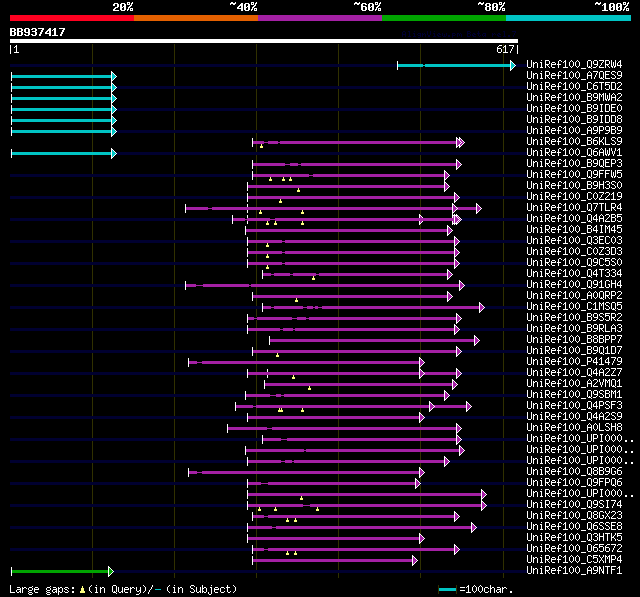Open the UniRef100_Q8GX23 entry
Viewport: 640px width, 597px height.
[574, 516]
